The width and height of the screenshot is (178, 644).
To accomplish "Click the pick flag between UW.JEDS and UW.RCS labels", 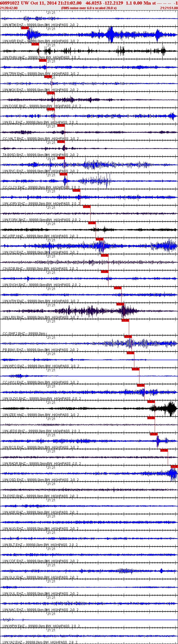I will 154,434.
